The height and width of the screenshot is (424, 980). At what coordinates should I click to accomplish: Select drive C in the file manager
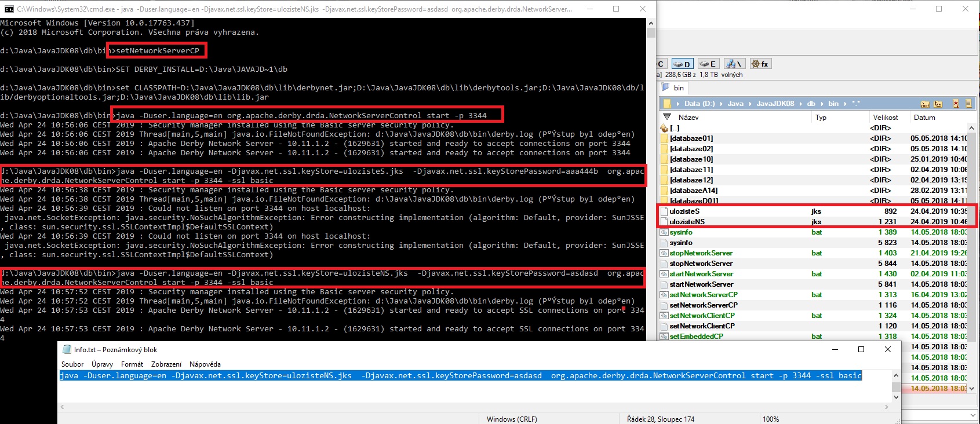click(x=661, y=64)
